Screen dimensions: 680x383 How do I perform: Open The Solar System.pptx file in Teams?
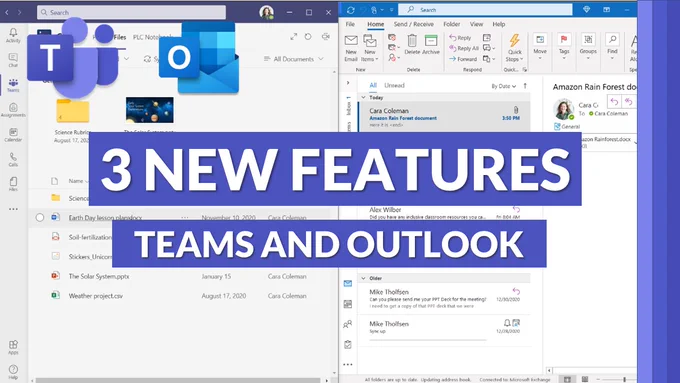[99, 276]
